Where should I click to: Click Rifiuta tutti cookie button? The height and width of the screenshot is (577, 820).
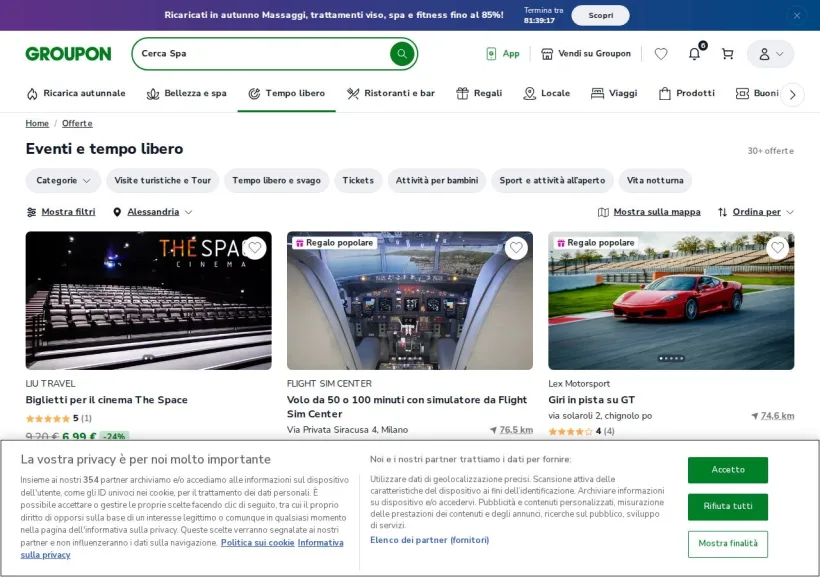click(x=727, y=506)
